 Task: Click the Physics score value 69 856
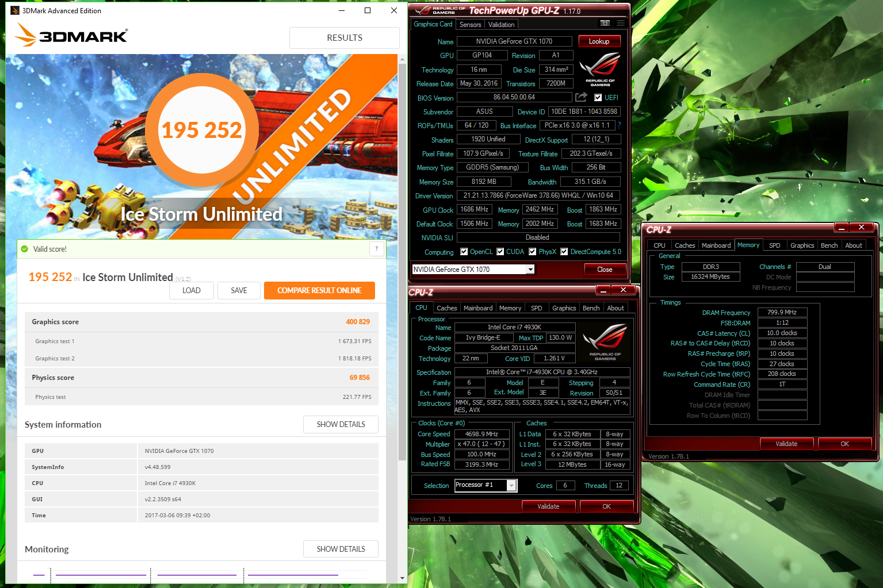(360, 378)
